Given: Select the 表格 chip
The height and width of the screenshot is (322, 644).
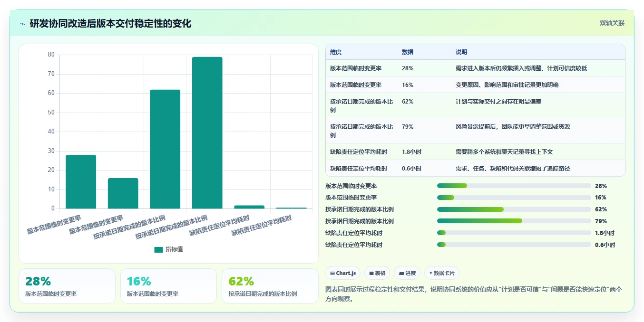Looking at the screenshot, I should pos(377,273).
